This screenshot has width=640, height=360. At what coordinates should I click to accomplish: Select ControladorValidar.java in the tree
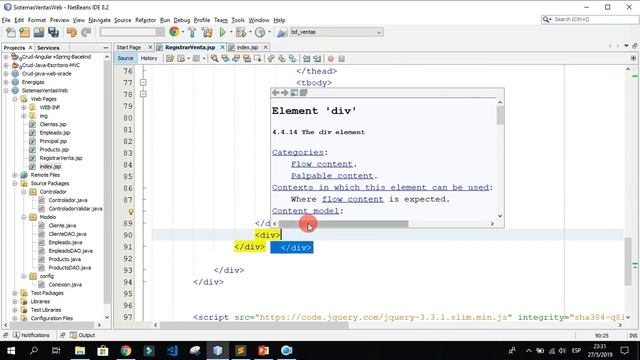tap(76, 209)
